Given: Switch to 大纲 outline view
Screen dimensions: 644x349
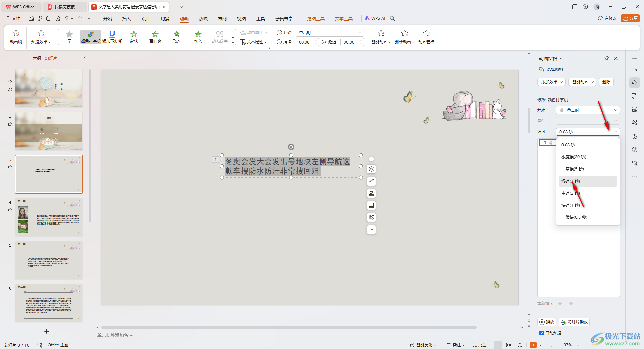Looking at the screenshot, I should [x=37, y=58].
